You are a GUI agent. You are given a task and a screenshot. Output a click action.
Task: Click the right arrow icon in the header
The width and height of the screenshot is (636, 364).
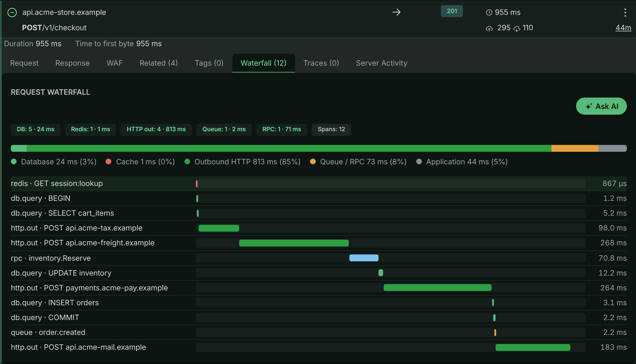tap(396, 12)
